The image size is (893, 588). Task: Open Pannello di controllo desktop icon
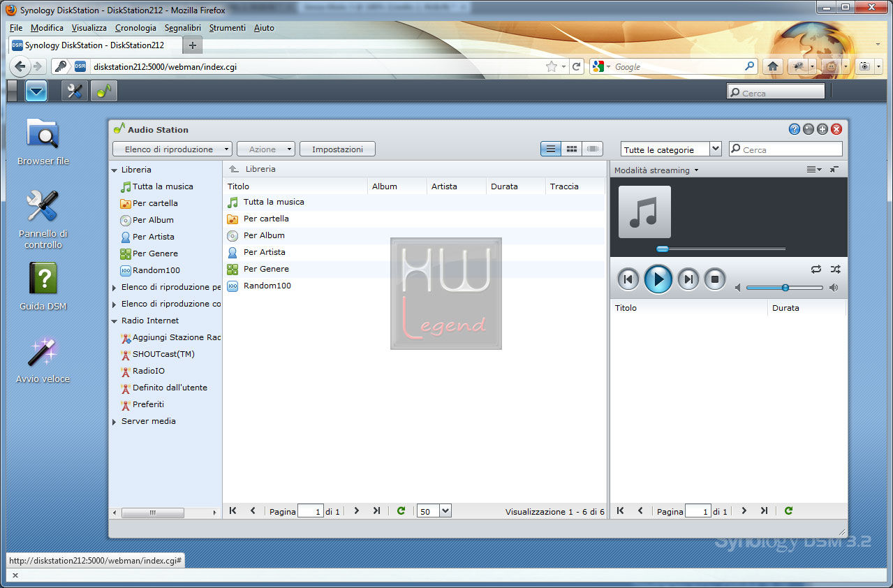pyautogui.click(x=43, y=219)
